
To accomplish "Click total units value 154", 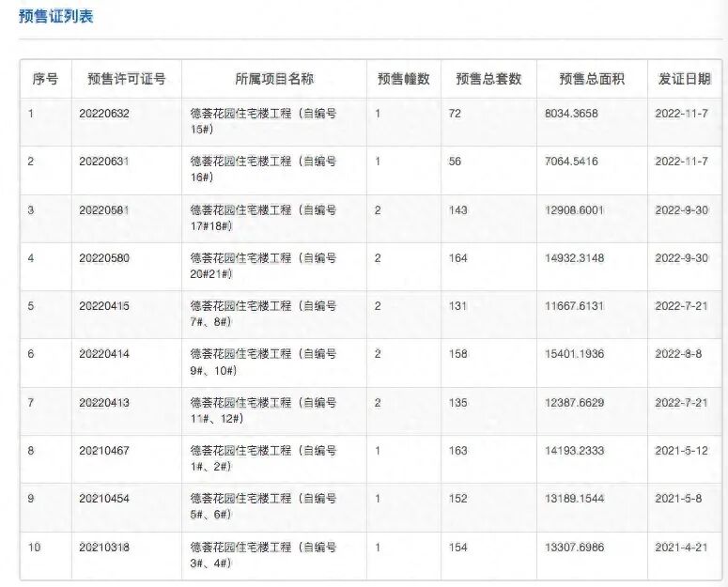I will pos(457,548).
